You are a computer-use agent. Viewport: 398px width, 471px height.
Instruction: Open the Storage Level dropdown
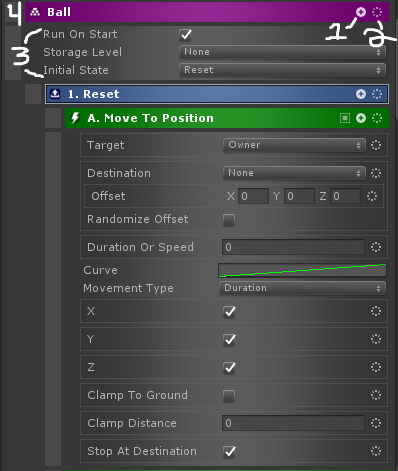coord(282,52)
